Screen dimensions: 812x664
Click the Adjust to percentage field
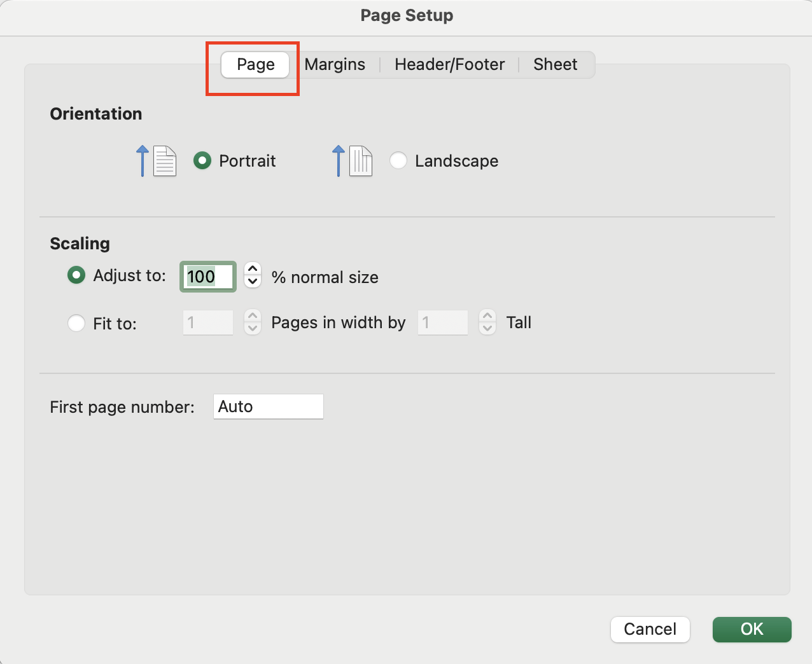[208, 277]
